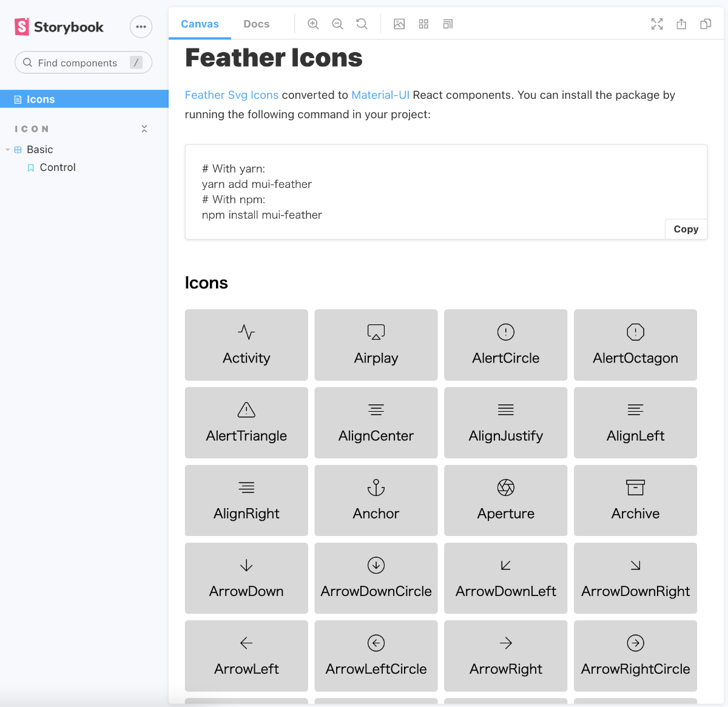This screenshot has height=707, width=728.
Task: Change the preview background with the image icon
Action: click(399, 24)
